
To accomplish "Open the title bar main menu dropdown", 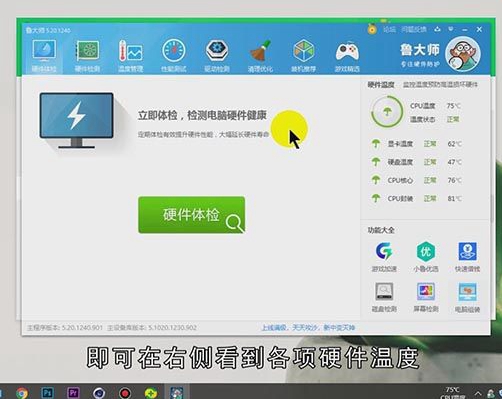I will pos(451,29).
